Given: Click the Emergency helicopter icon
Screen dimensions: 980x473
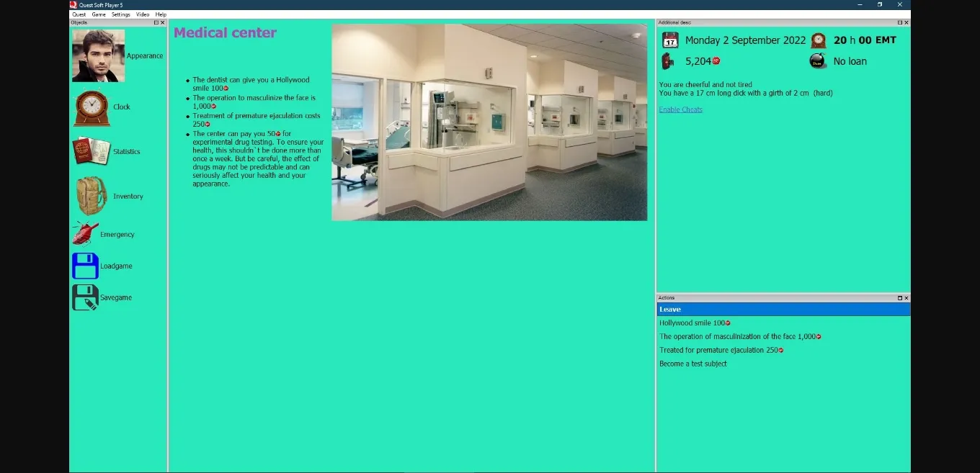Looking at the screenshot, I should (85, 234).
